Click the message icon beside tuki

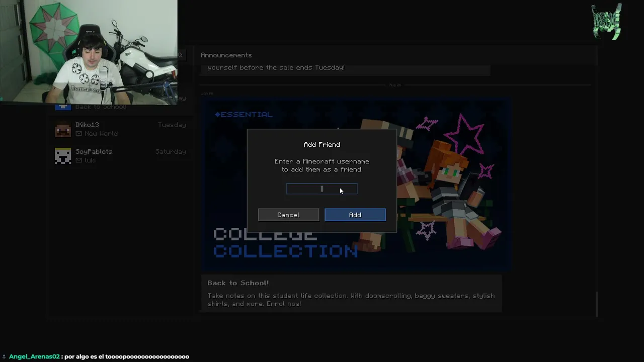(x=78, y=160)
